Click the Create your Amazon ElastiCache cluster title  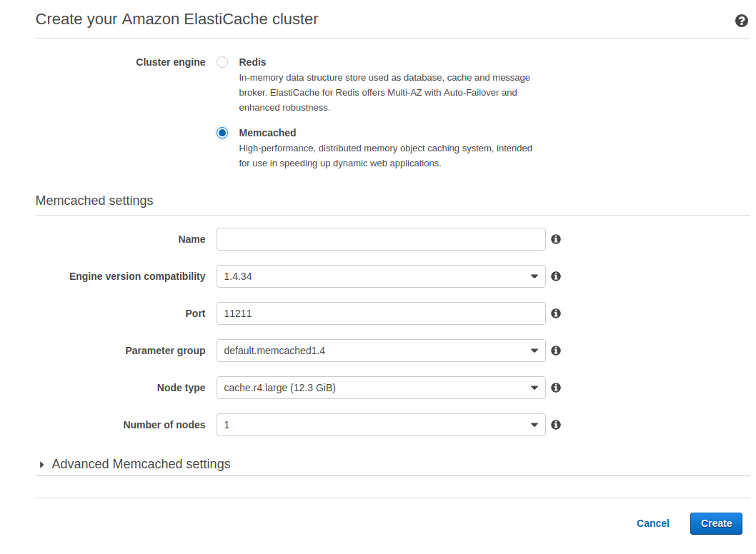[x=176, y=19]
